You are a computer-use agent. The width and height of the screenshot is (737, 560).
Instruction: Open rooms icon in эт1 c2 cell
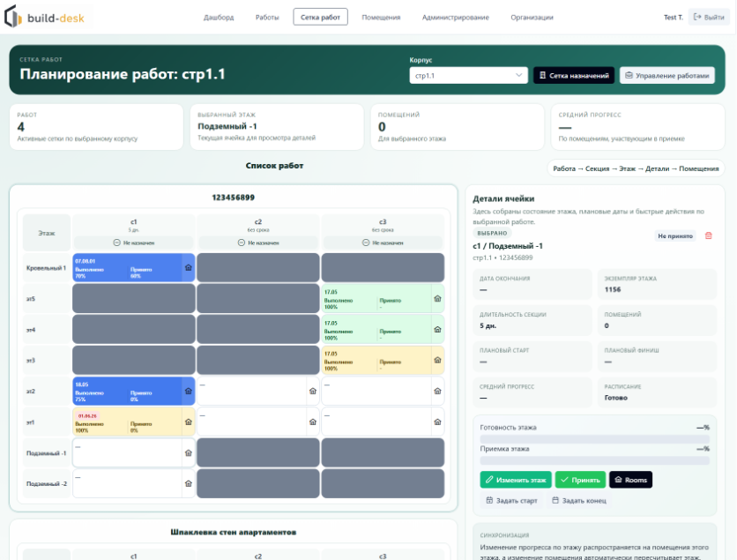pyautogui.click(x=313, y=422)
